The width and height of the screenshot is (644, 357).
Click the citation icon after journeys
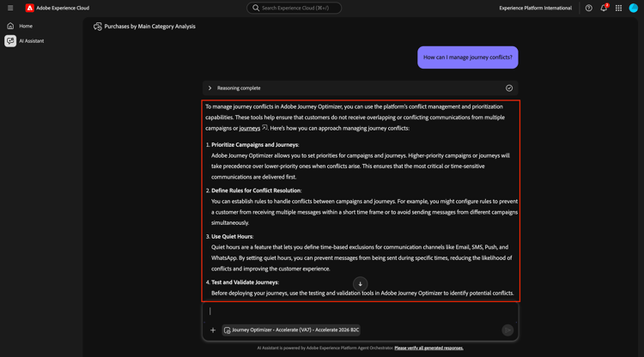[x=265, y=128]
